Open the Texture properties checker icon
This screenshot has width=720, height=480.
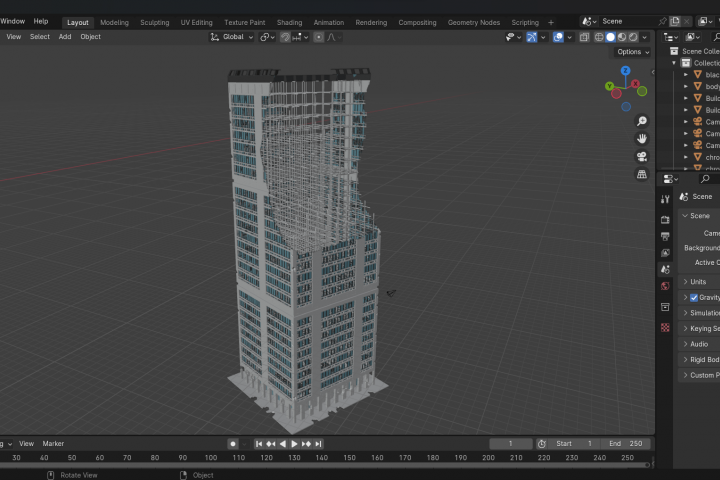pos(665,327)
